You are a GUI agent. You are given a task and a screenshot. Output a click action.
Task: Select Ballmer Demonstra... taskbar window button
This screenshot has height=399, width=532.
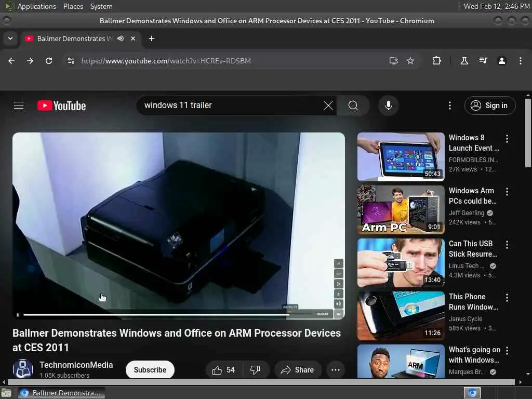click(x=61, y=393)
